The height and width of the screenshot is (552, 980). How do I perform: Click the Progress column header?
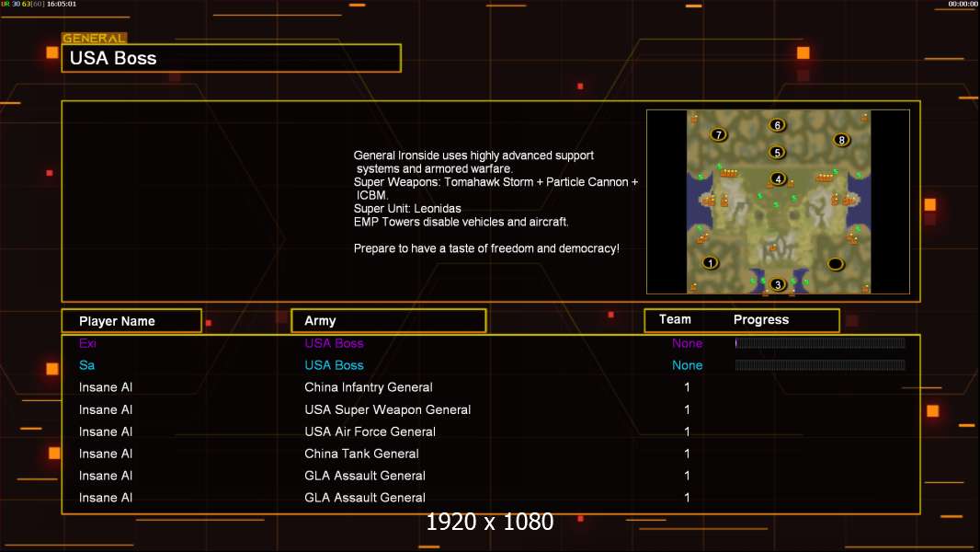tap(760, 319)
